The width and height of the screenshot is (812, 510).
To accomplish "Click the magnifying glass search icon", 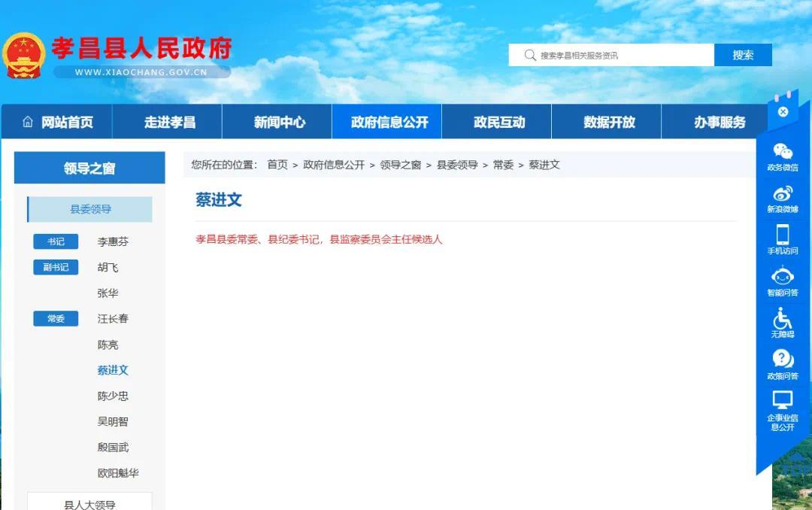I will (x=531, y=54).
